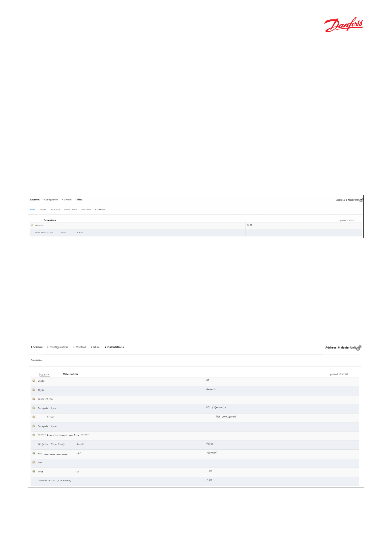The height and width of the screenshot is (554, 392).
Task: Click the Output label
Action: tap(51, 417)
